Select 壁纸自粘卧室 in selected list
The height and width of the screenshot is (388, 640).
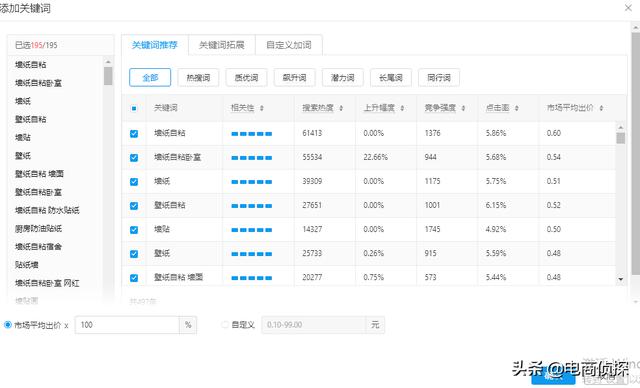point(38,192)
